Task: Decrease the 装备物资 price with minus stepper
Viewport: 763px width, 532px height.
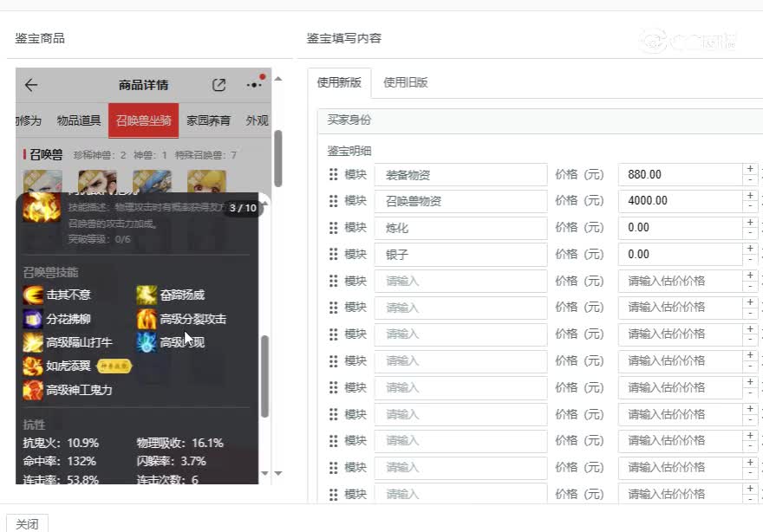Action: 750,180
